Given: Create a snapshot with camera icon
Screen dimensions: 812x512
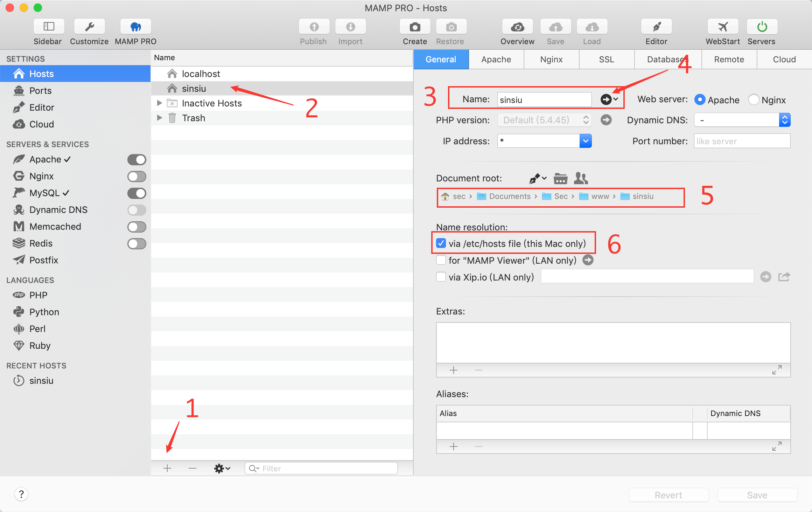Looking at the screenshot, I should pyautogui.click(x=415, y=27).
